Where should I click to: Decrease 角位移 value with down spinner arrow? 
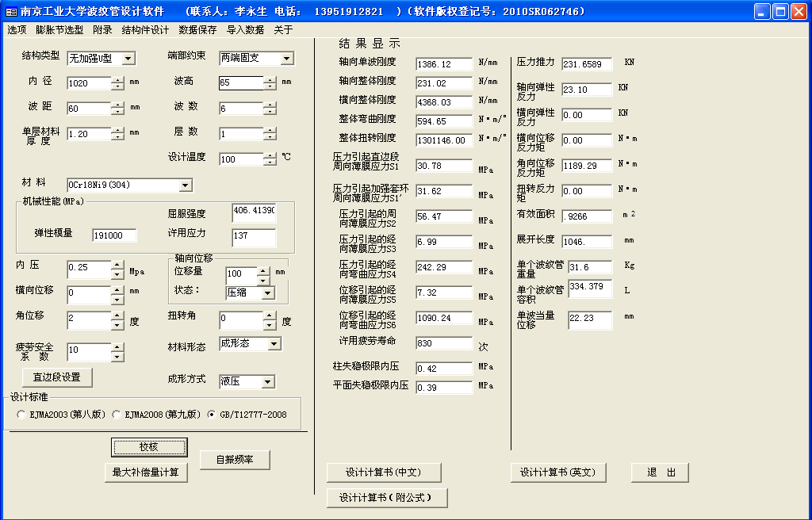coord(117,325)
